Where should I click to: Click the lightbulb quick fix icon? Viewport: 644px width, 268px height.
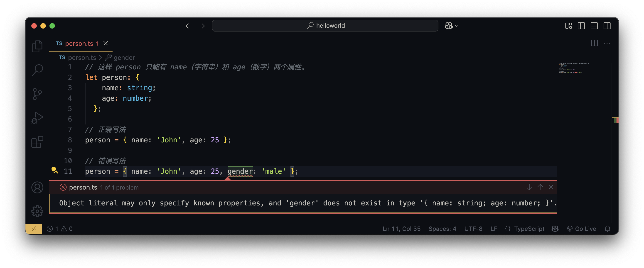pos(54,171)
